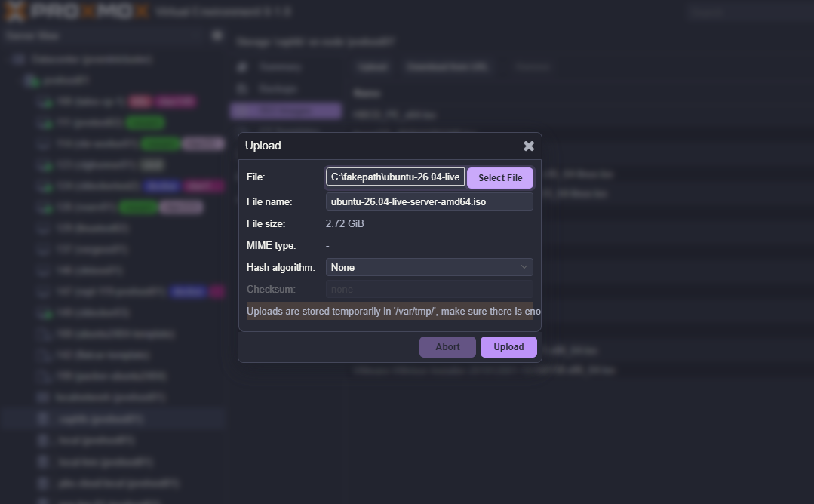Select the highlighted storage entry in the server tree
This screenshot has width=814, height=504.
(x=100, y=419)
